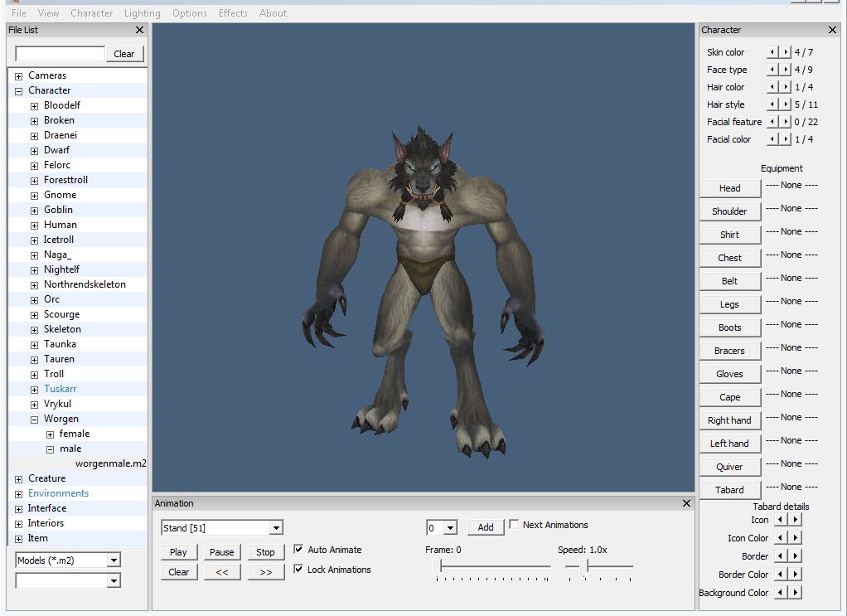The height and width of the screenshot is (616, 847).
Task: Open the Stand [51] animation dropdown
Action: pos(276,528)
